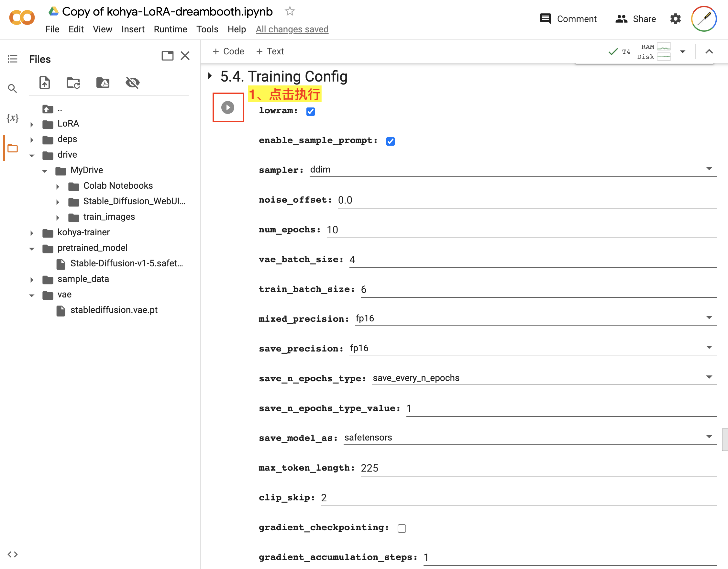This screenshot has height=569, width=728.
Task: Click the Share button
Action: pyautogui.click(x=636, y=19)
